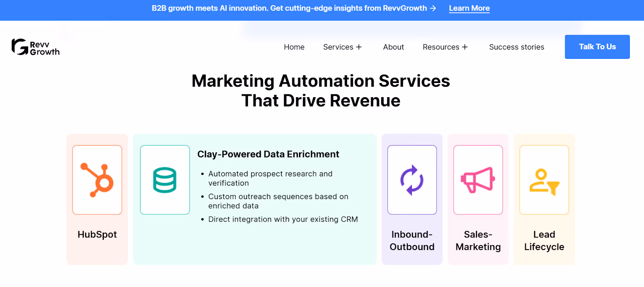The image size is (644, 287).
Task: Open the Sales-Marketing card label
Action: tap(478, 241)
